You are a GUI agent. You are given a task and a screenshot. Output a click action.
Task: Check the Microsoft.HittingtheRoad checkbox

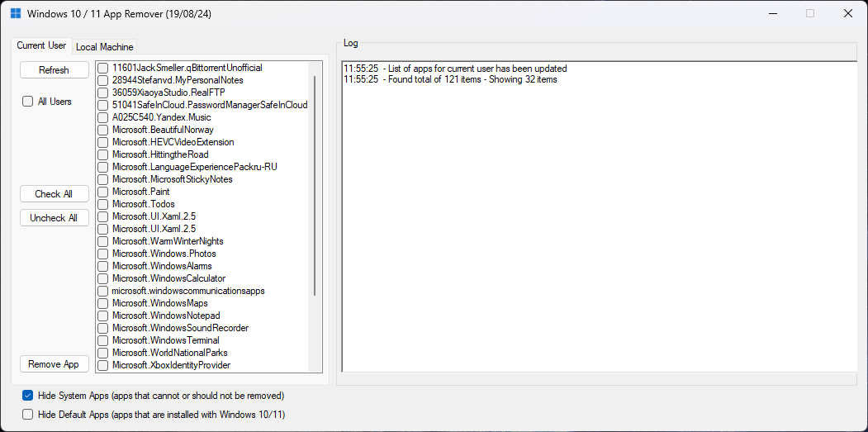pyautogui.click(x=102, y=154)
